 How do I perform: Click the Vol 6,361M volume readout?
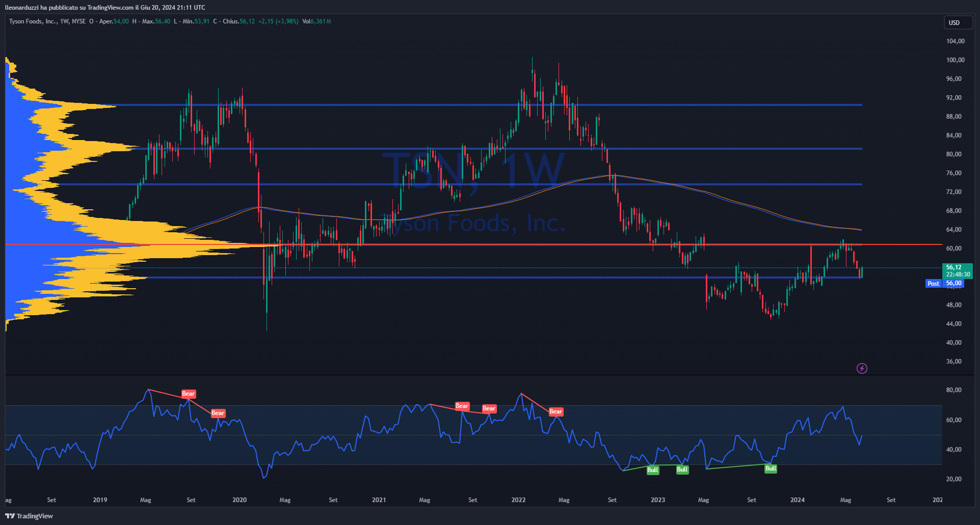(x=316, y=21)
